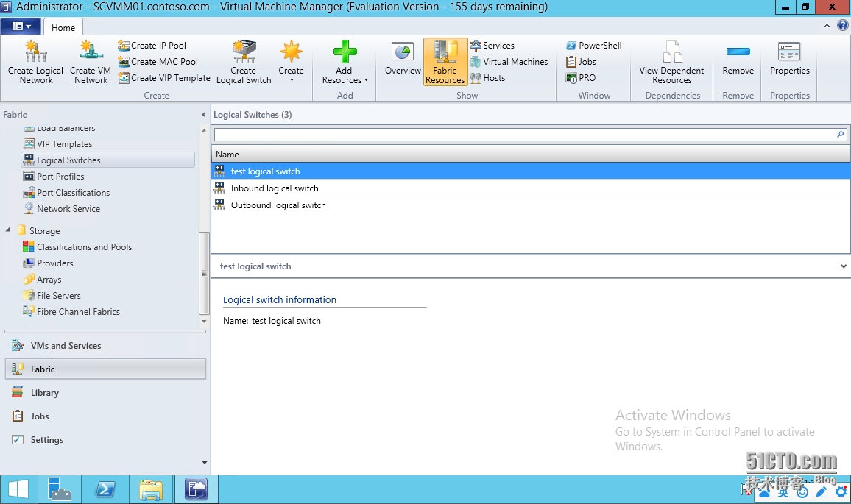The height and width of the screenshot is (504, 851).
Task: Click navigation tree scroll up arrow
Action: 204,130
